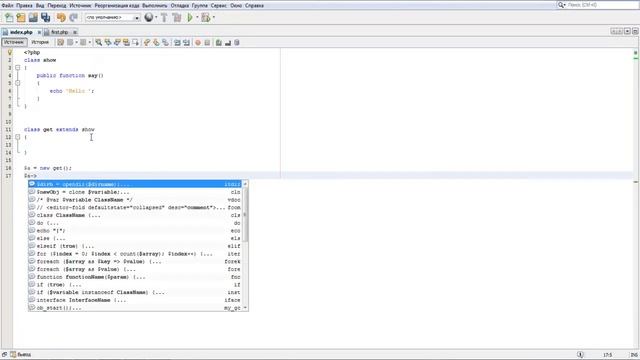Image resolution: width=640 pixels, height=360 pixels.
Task: Click the Stop Macro Recording icon
Action: tap(207, 42)
